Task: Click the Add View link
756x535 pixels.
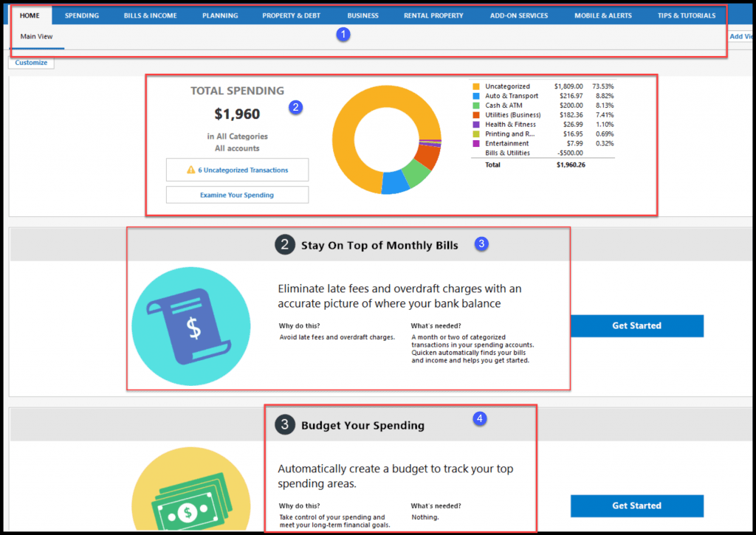Action: click(x=741, y=36)
